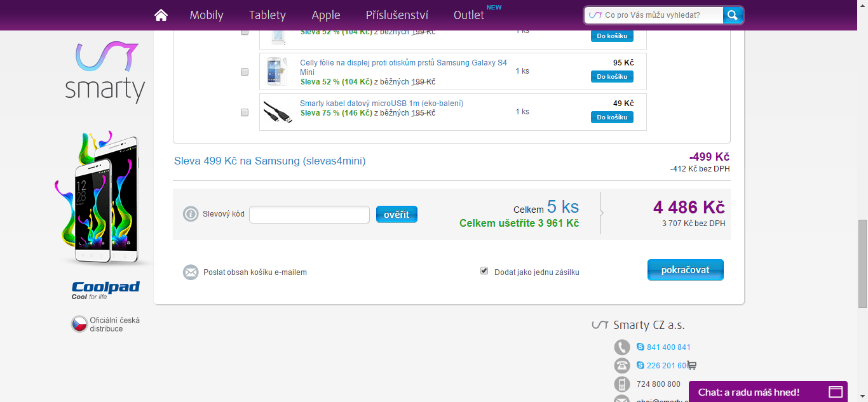Click the Czech flag distribution badge
The width and height of the screenshot is (868, 402).
point(105,324)
